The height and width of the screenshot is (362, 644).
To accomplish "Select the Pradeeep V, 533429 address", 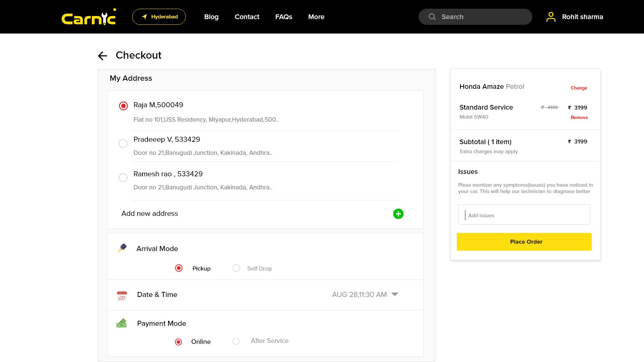I will pos(123,143).
